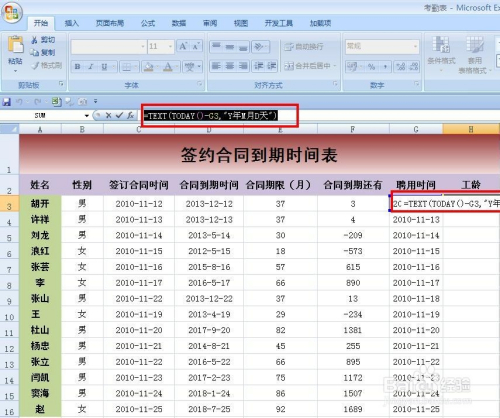Apply percent style
The image size is (500, 418).
(x=371, y=67)
